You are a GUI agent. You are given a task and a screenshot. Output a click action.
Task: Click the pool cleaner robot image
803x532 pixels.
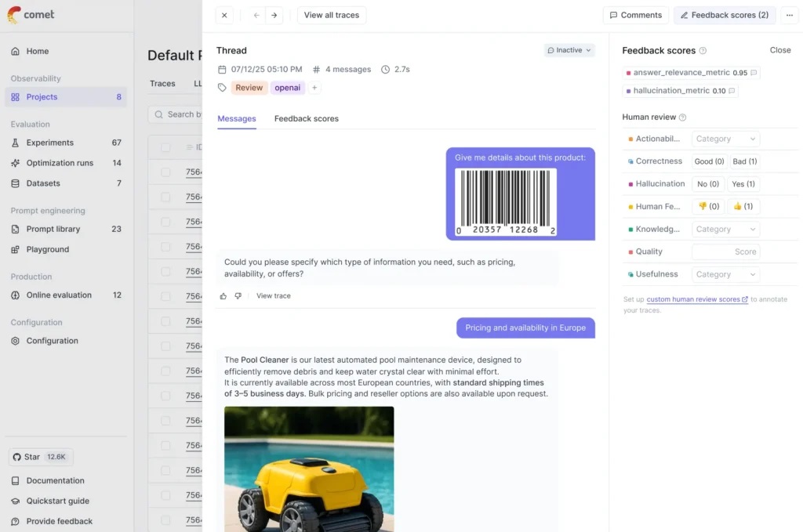[x=309, y=469]
